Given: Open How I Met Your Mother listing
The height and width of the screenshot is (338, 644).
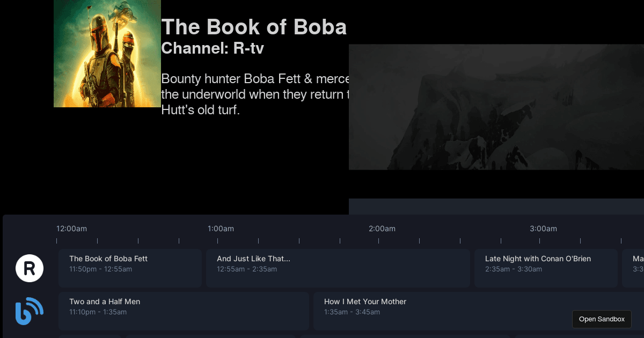Looking at the screenshot, I should click(440, 311).
